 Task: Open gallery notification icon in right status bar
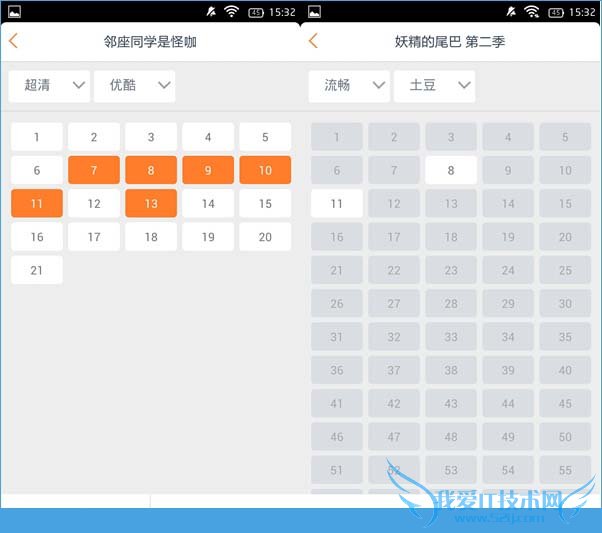pyautogui.click(x=314, y=12)
